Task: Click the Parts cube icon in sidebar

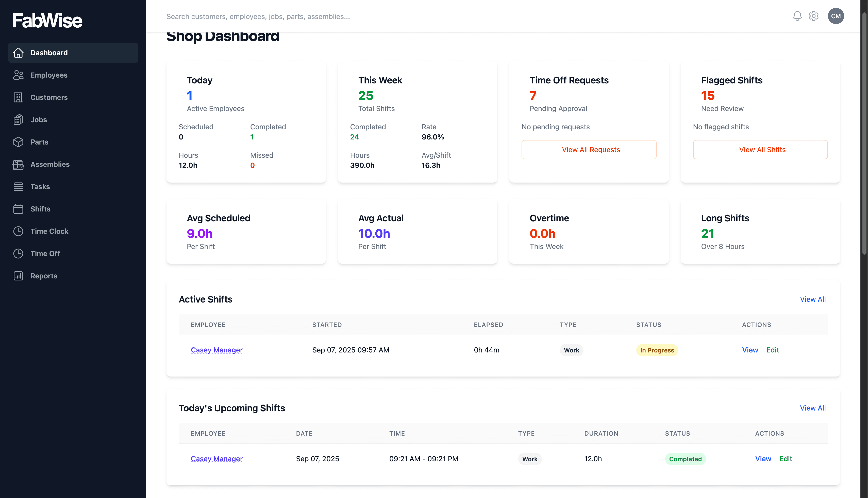Action: point(18,142)
